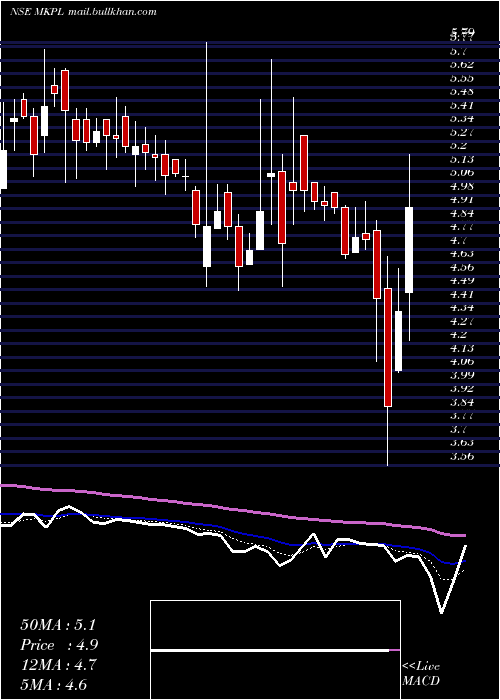Select the 4.84 price axis label
This screenshot has width=500, height=700.
(x=462, y=213)
